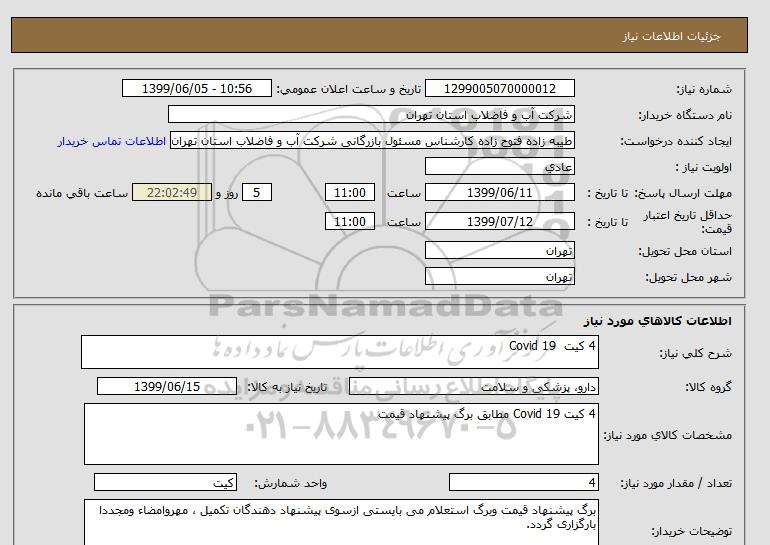The height and width of the screenshot is (545, 770).
Task: Click the remaining time field 22:02:49
Action: tap(172, 192)
